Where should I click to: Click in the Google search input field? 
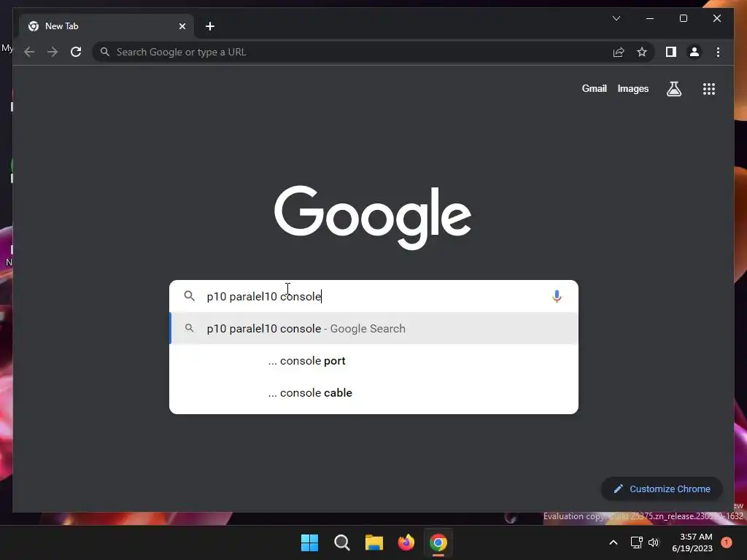(374, 296)
